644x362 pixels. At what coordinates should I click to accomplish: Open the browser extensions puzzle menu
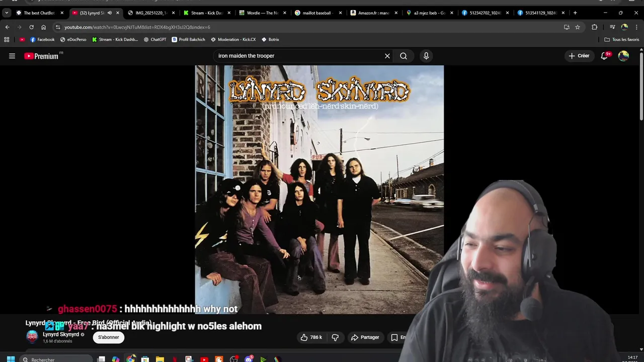(x=594, y=27)
